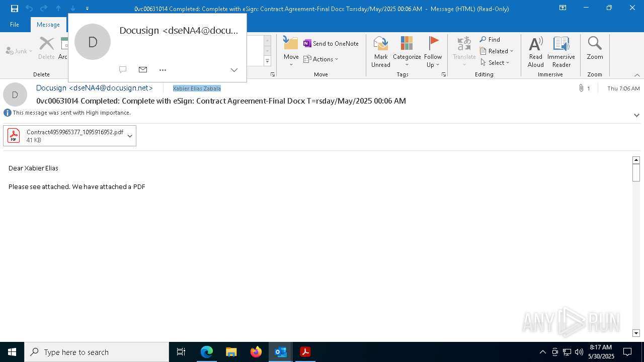Launch Firefox from taskbar

[256, 352]
